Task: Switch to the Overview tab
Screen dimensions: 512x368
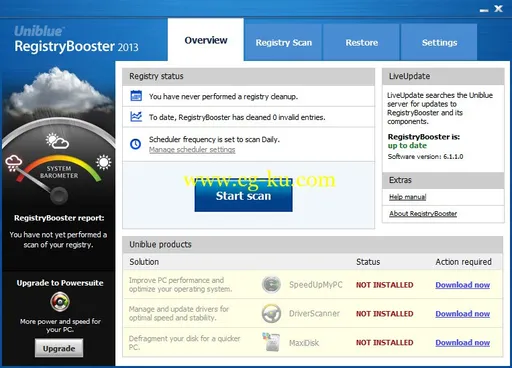Action: [206, 40]
